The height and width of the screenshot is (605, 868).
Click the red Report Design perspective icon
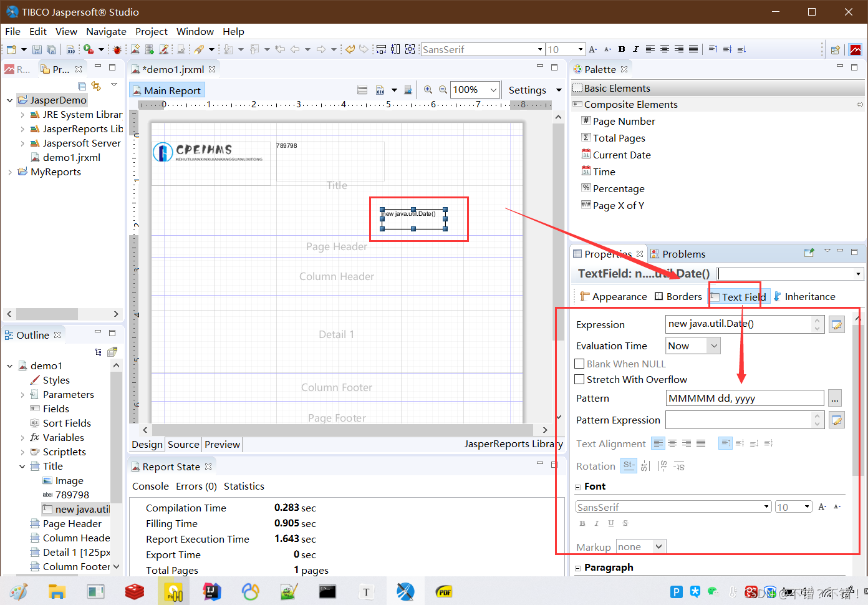(x=856, y=50)
